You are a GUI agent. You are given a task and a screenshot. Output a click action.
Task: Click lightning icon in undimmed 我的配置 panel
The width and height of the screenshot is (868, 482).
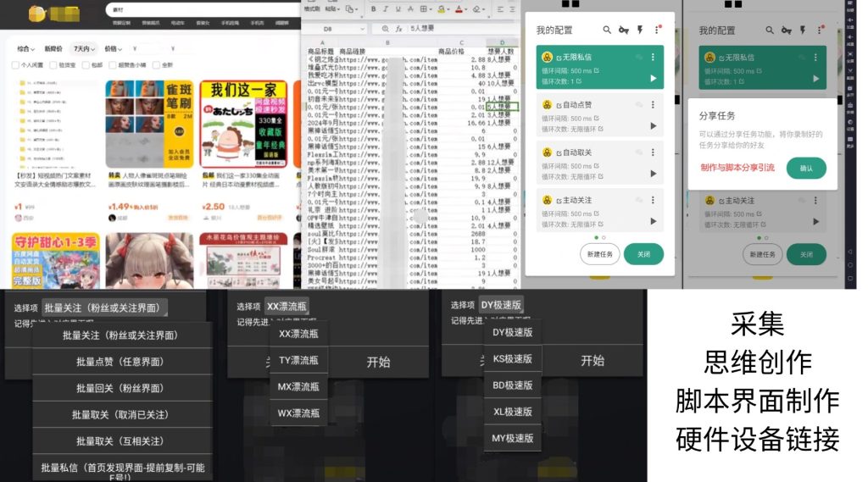[640, 30]
